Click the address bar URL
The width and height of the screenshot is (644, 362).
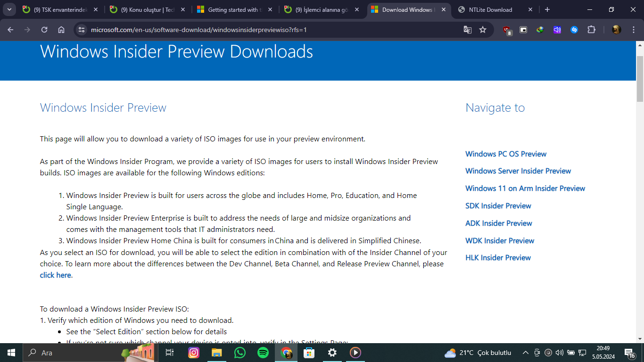(x=199, y=30)
